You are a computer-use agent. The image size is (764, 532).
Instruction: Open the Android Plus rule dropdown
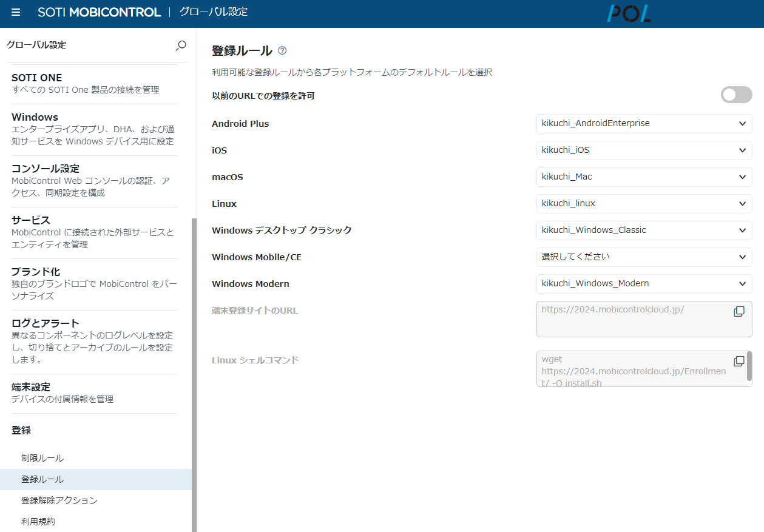tap(644, 124)
